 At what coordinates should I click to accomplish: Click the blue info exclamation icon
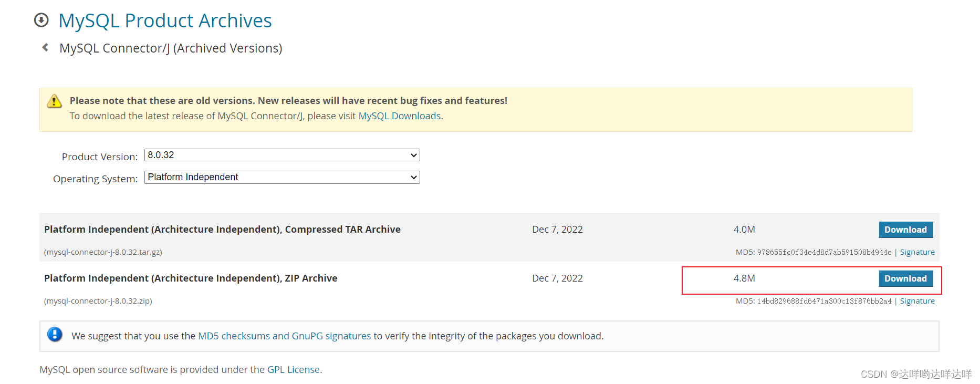point(55,334)
